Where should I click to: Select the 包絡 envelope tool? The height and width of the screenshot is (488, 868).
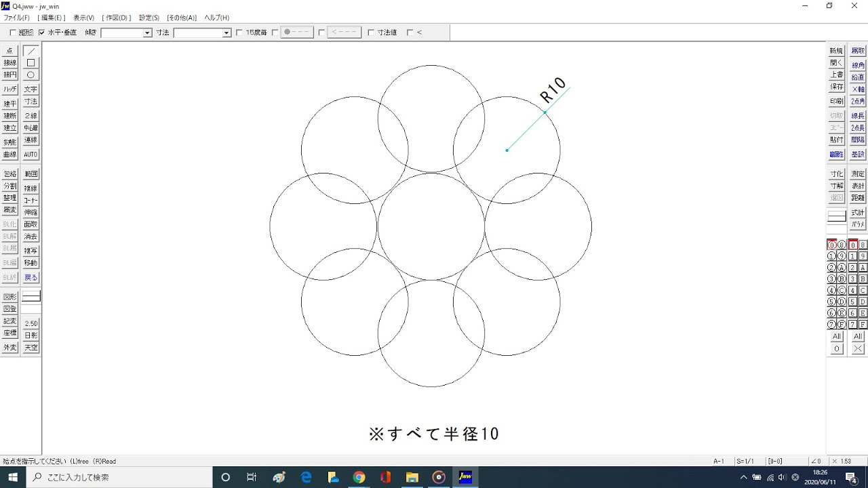[x=9, y=174]
